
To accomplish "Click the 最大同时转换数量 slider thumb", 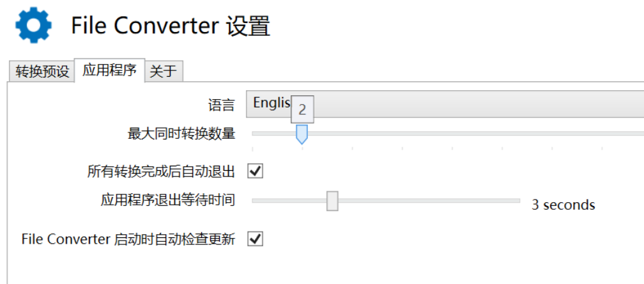I will (302, 134).
